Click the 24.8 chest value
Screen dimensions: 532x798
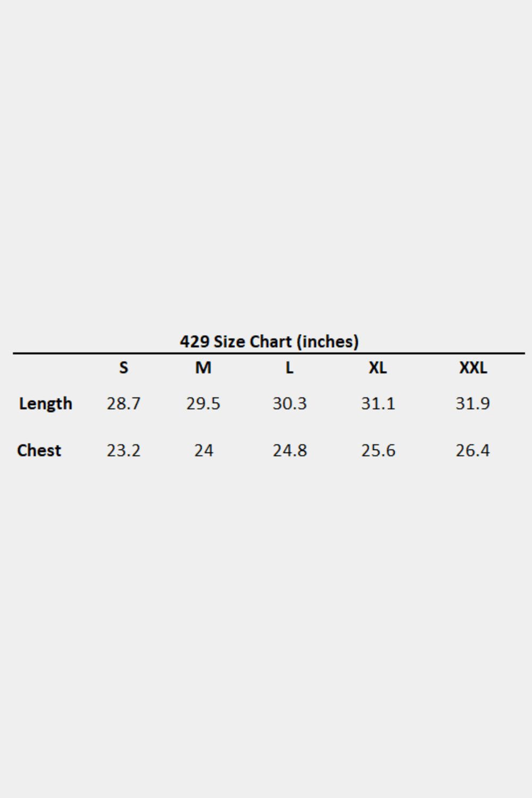click(289, 451)
